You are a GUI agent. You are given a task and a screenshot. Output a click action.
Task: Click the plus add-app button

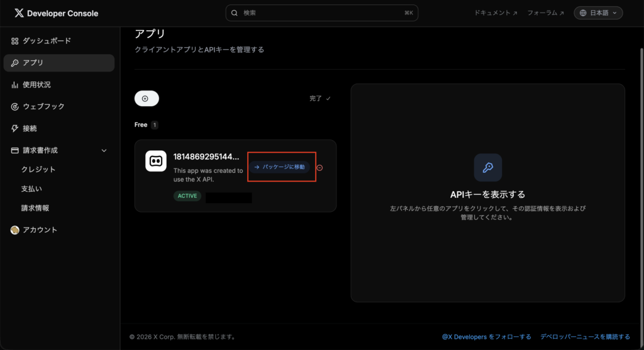146,99
